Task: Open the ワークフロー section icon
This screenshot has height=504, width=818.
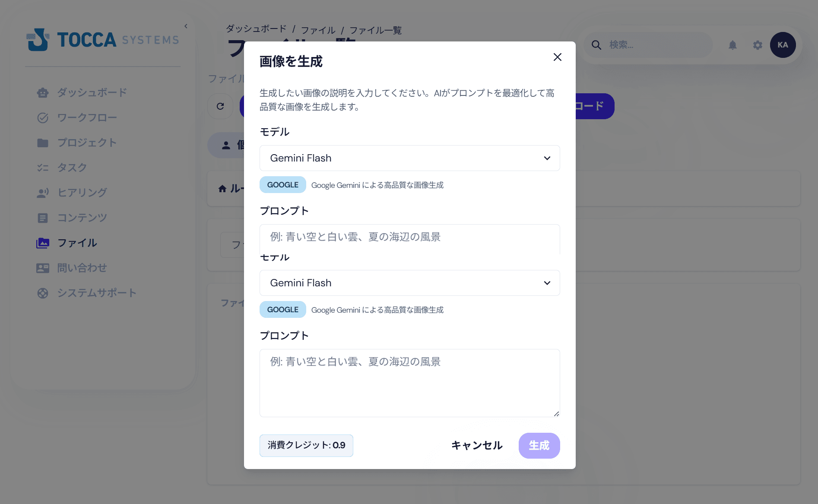Action: coord(43,117)
